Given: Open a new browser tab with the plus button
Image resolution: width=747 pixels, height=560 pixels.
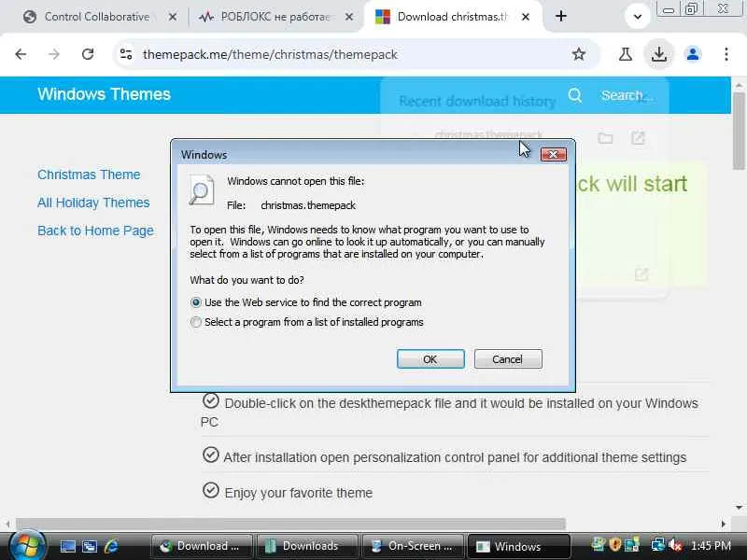Looking at the screenshot, I should click(561, 16).
